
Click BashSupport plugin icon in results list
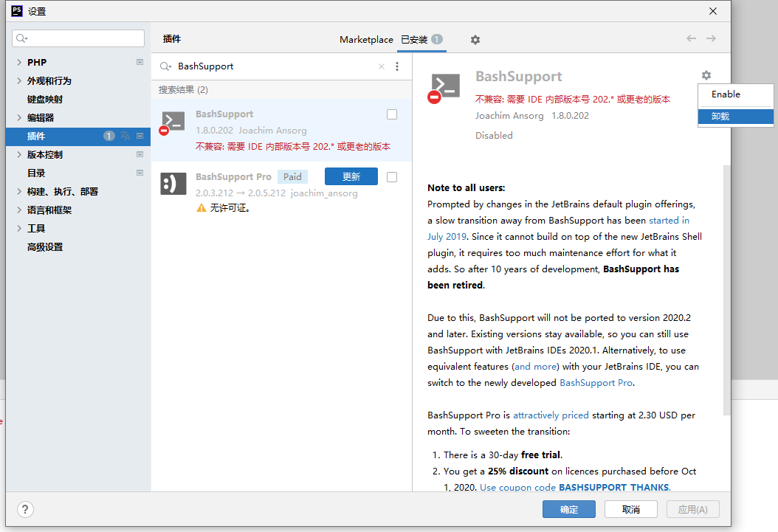click(172, 123)
